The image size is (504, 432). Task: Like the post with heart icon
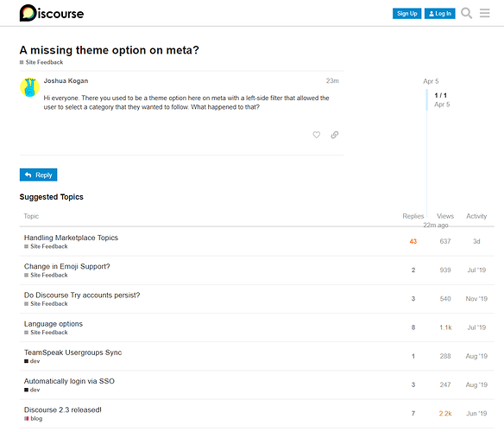[316, 135]
